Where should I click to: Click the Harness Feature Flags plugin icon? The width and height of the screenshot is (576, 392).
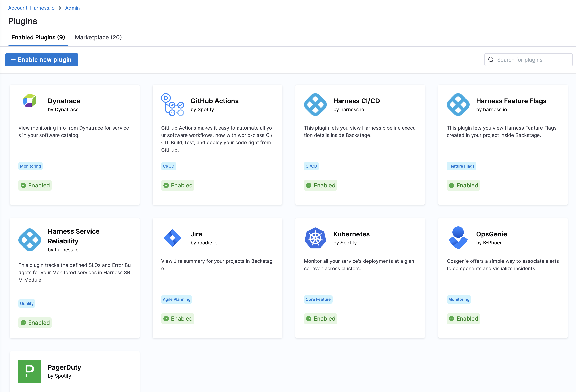[458, 104]
